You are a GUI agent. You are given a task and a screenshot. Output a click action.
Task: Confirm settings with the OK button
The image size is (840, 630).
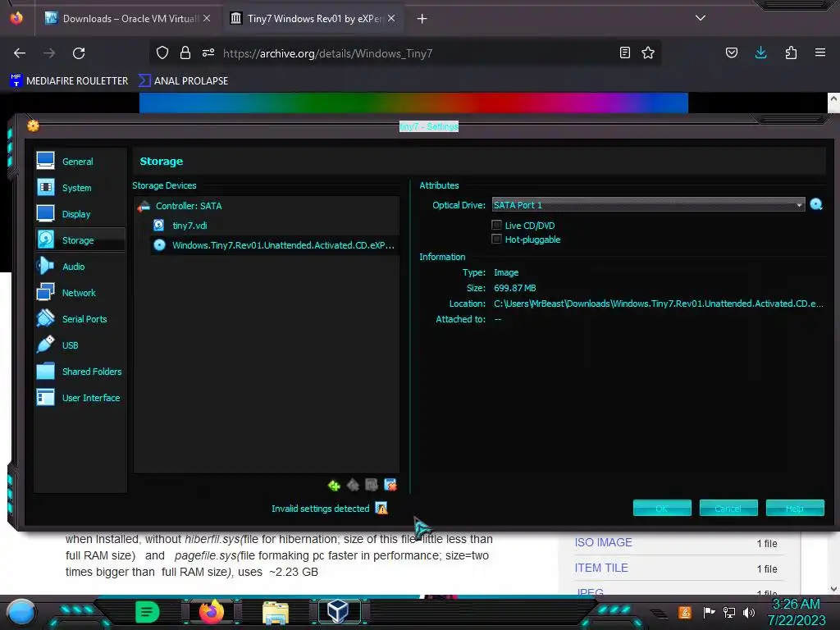click(x=662, y=508)
